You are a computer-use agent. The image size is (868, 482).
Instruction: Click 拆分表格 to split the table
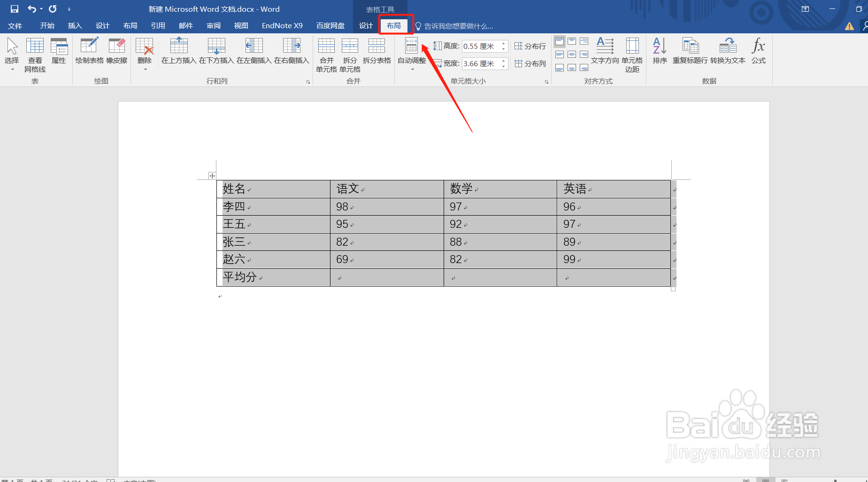click(376, 52)
